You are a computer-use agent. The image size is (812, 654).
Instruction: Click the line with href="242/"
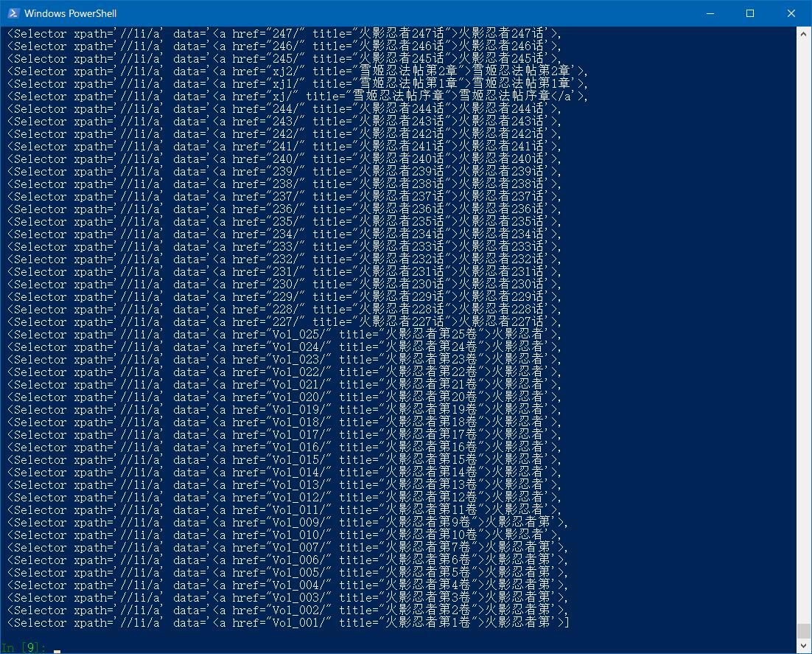click(284, 133)
